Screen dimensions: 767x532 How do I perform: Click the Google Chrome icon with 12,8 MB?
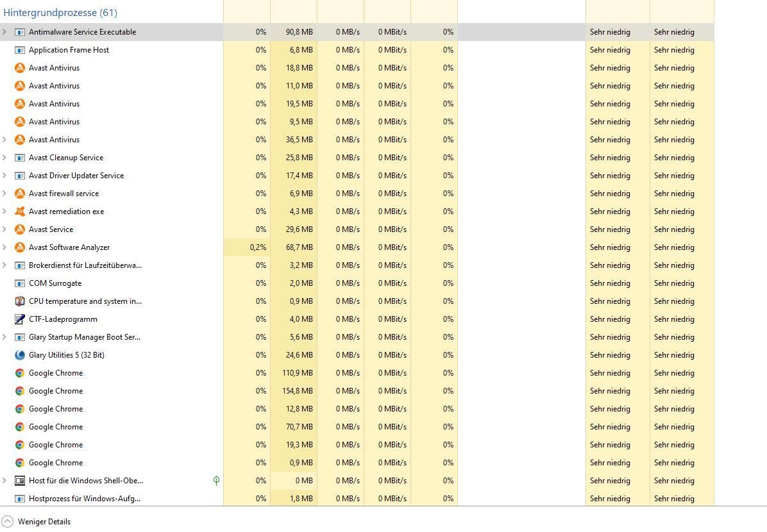(x=20, y=409)
